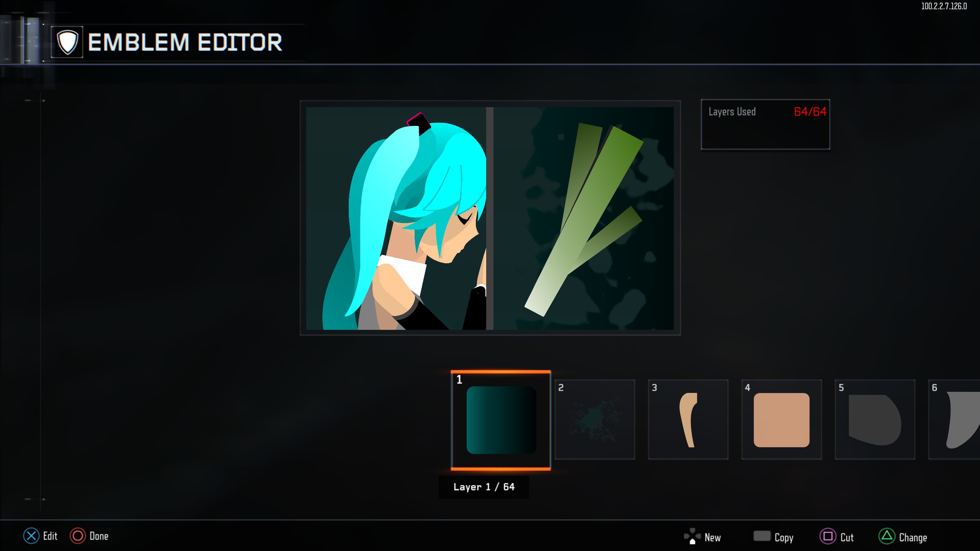Click the shield emblem icon in header
This screenshot has width=980, height=551.
(67, 42)
